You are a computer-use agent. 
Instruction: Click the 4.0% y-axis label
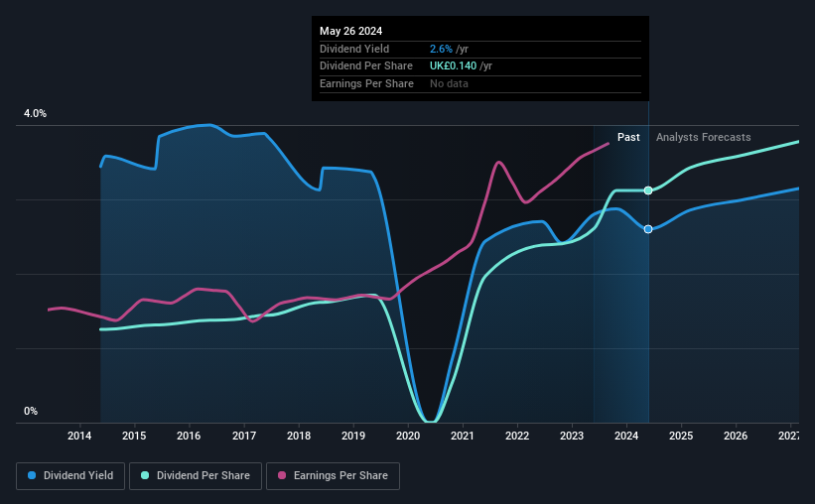click(x=35, y=113)
